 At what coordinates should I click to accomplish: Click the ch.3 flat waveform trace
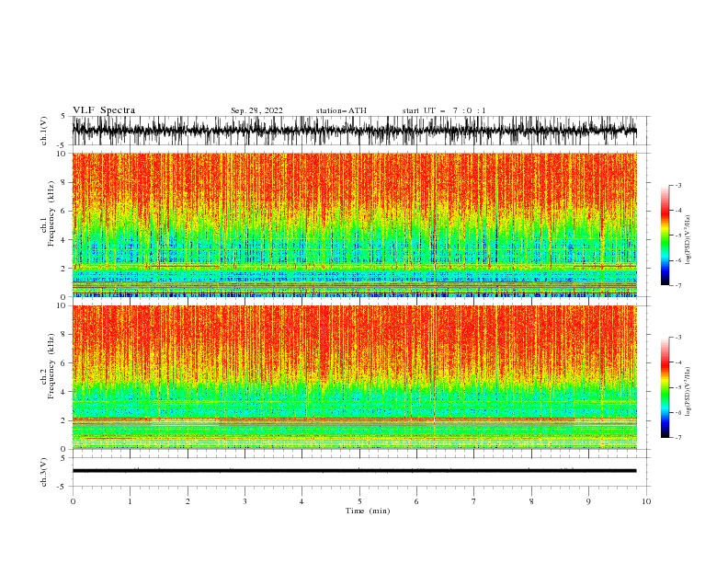pyautogui.click(x=354, y=471)
